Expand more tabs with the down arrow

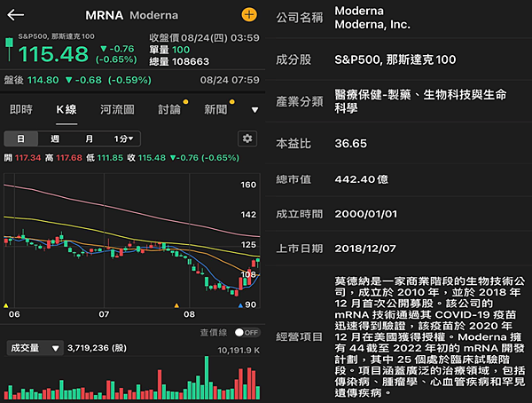(254, 110)
